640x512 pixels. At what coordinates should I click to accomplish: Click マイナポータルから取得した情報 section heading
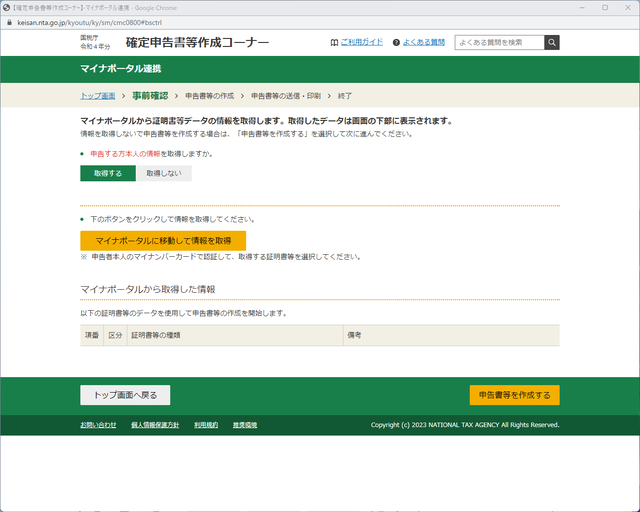(x=148, y=289)
